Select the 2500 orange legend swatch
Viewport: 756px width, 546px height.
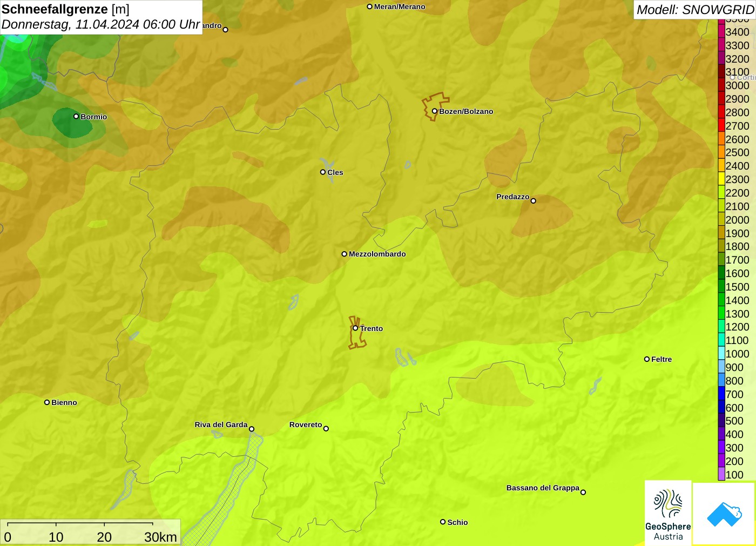(721, 152)
